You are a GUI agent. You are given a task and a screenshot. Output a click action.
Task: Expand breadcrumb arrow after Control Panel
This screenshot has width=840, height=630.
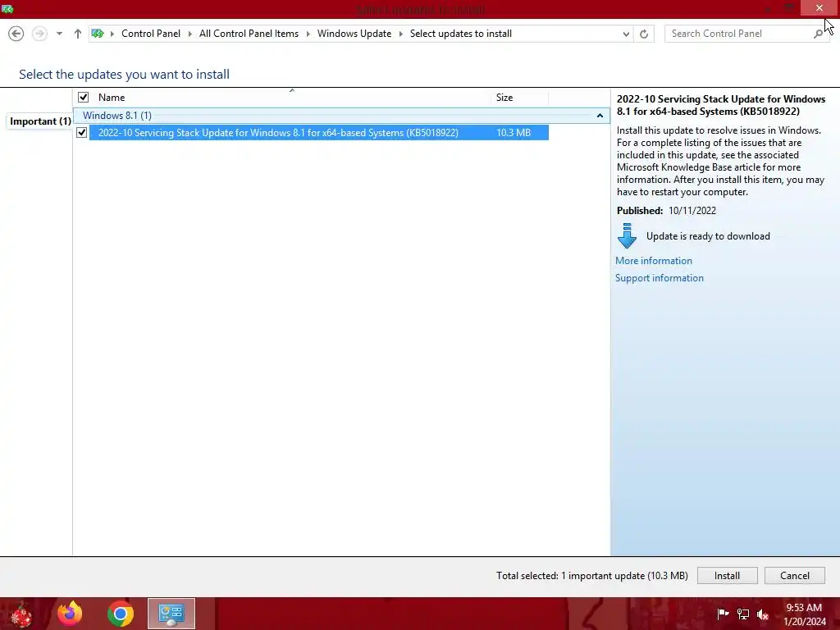click(x=189, y=34)
